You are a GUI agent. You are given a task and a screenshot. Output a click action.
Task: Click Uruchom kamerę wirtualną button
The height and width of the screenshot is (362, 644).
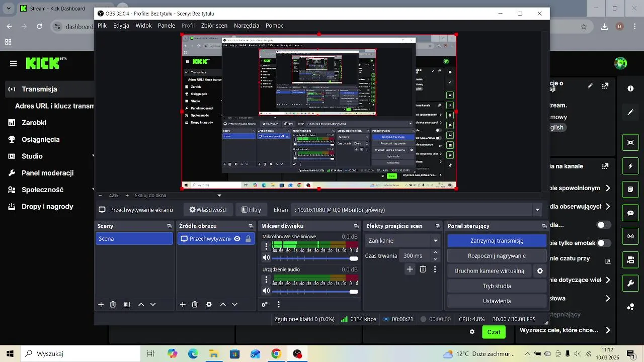pos(489,271)
